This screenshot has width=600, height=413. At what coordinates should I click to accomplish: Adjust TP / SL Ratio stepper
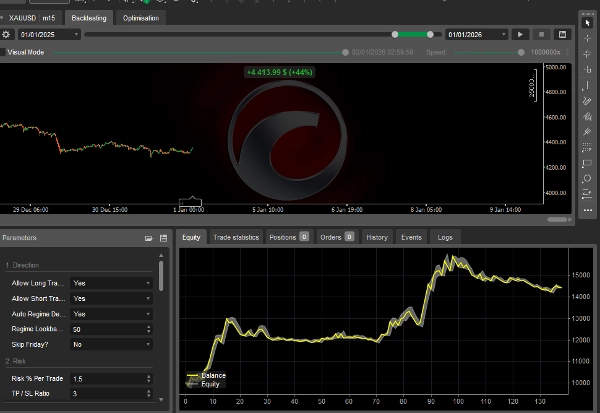click(148, 393)
